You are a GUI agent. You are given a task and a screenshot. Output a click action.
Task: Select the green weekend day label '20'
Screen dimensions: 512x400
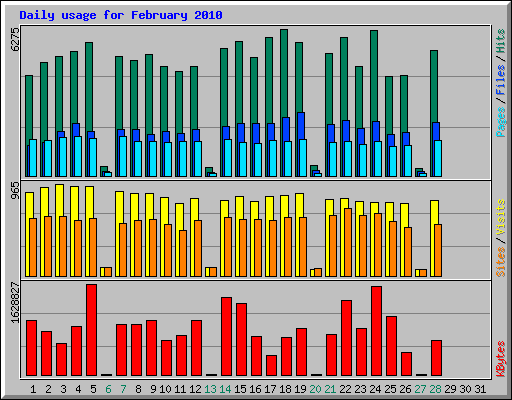pyautogui.click(x=315, y=389)
